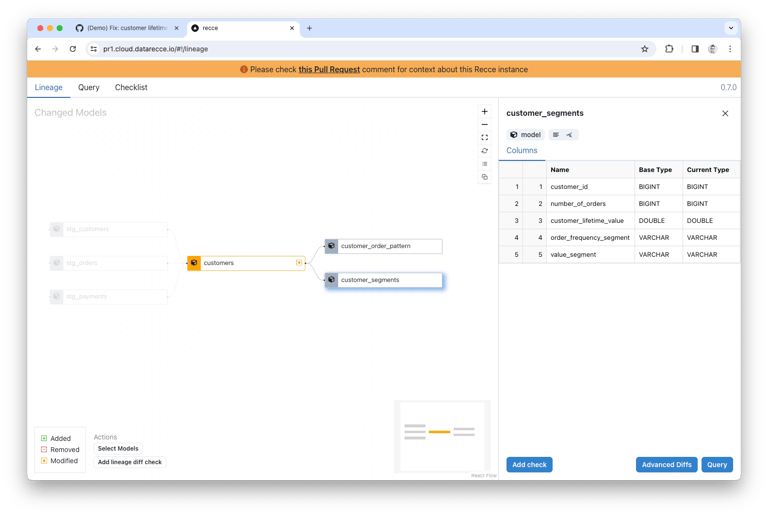The width and height of the screenshot is (768, 516).
Task: Open the Pull Request link in banner
Action: click(329, 70)
